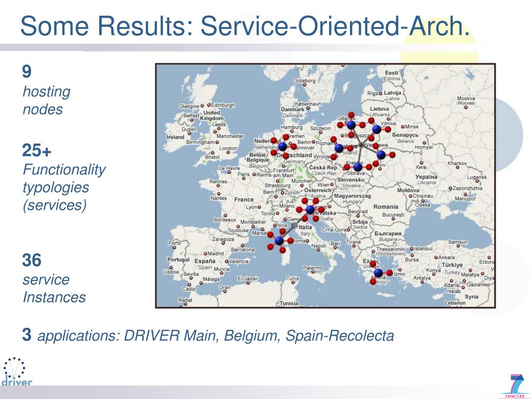Click the Riga city marker dot
Viewport: 532px width, 399px height.
(380, 94)
